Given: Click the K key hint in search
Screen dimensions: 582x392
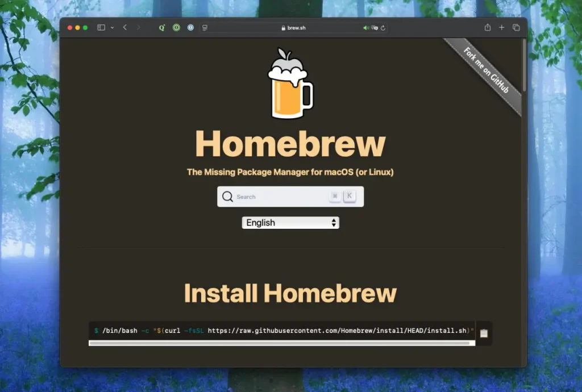Looking at the screenshot, I should click(x=350, y=196).
